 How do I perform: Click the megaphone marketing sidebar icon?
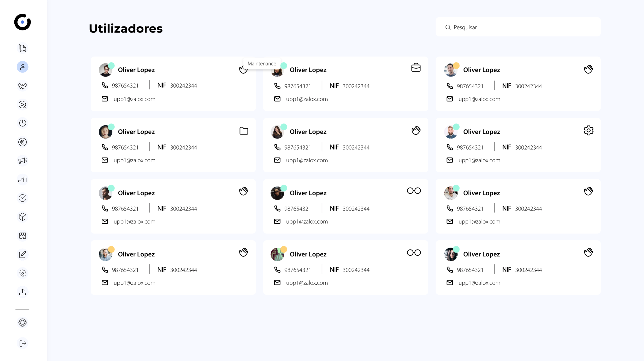pyautogui.click(x=22, y=161)
